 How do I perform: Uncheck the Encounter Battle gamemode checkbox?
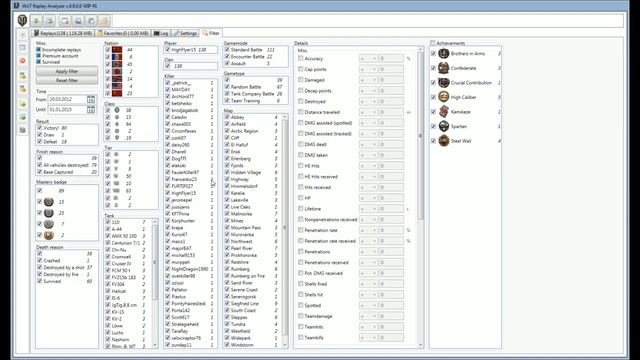227,57
